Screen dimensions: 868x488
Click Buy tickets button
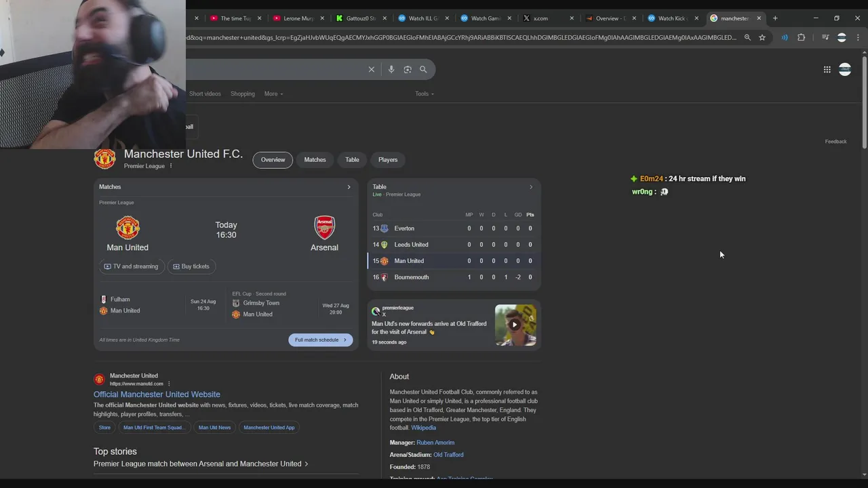click(191, 266)
